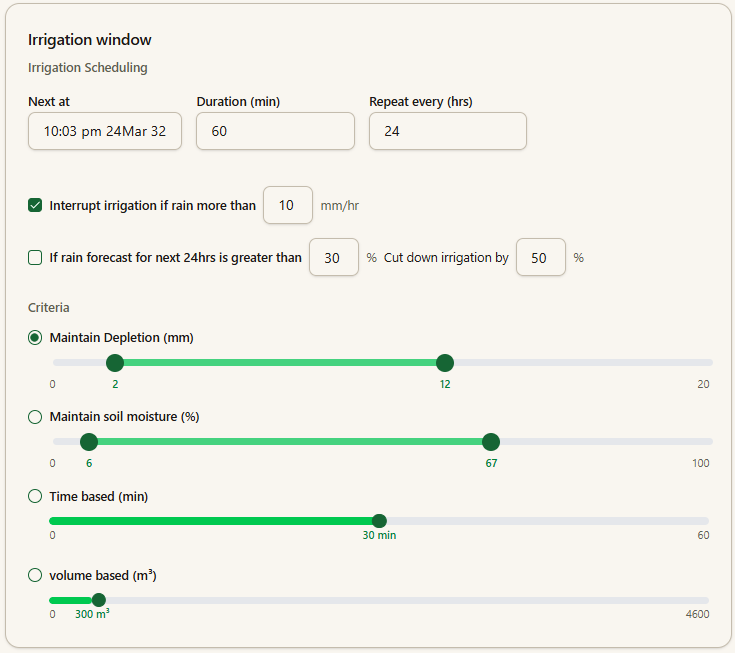Screen dimensions: 735x653
Task: Select the Maintain Depletion (mm) radio button
Action: 35,338
